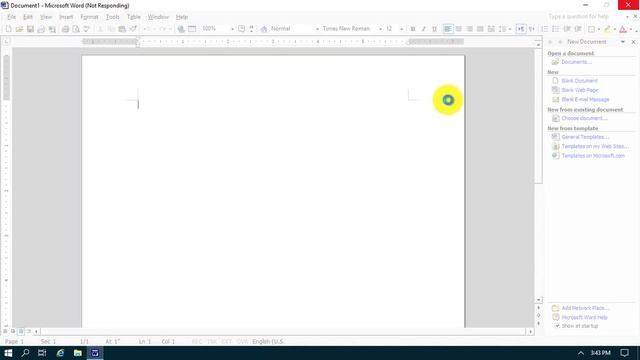
Task: Toggle Center paragraph alignment
Action: point(459,29)
